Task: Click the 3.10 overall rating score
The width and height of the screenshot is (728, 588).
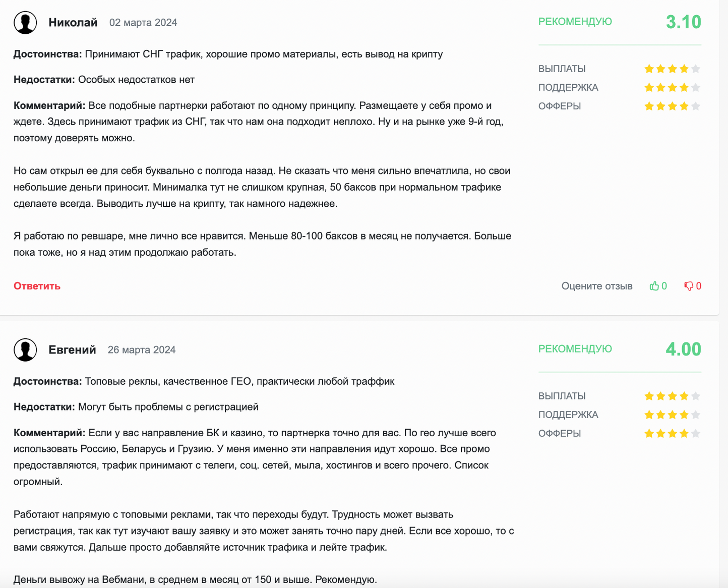Action: pyautogui.click(x=683, y=22)
